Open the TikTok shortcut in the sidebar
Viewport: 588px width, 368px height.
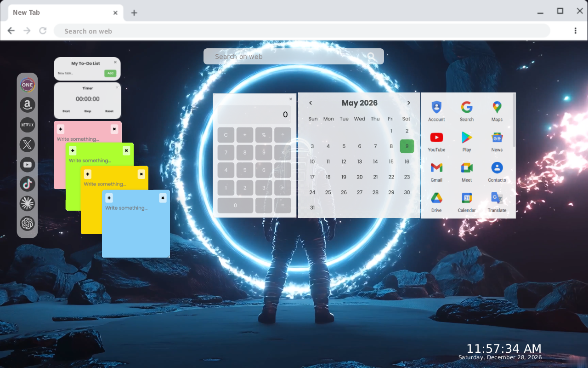27,184
